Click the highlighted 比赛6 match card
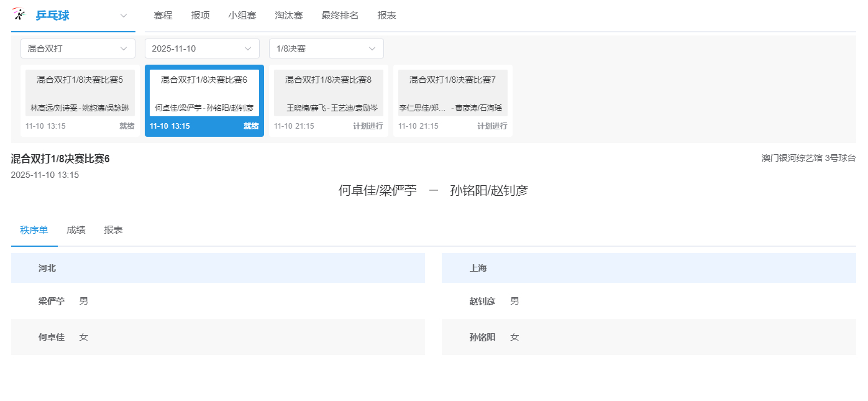 [x=204, y=99]
